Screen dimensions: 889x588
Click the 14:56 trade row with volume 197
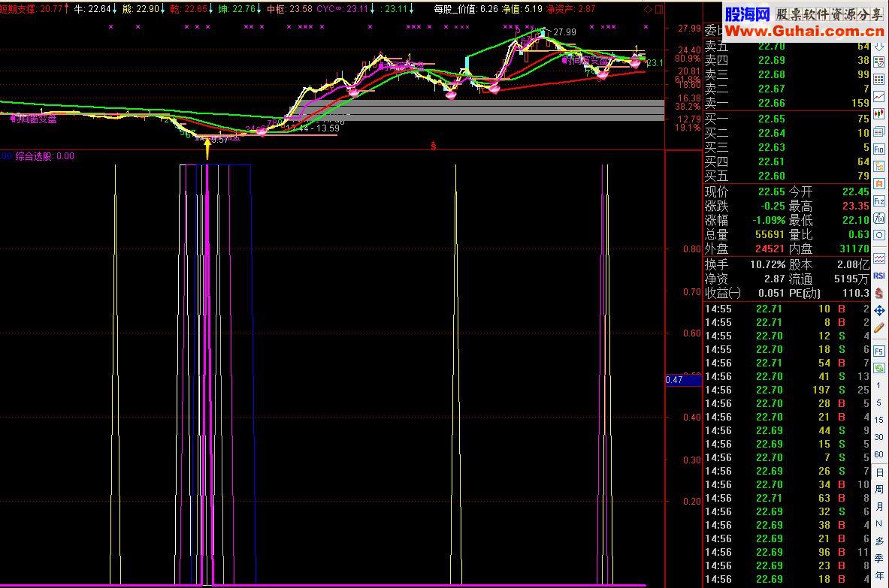787,390
